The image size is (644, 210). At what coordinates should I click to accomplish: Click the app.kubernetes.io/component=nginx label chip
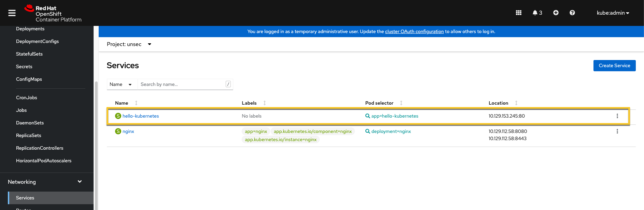313,131
